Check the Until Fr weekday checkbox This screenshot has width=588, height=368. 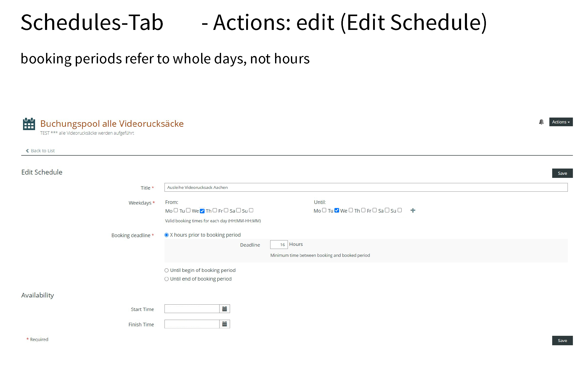tap(375, 210)
